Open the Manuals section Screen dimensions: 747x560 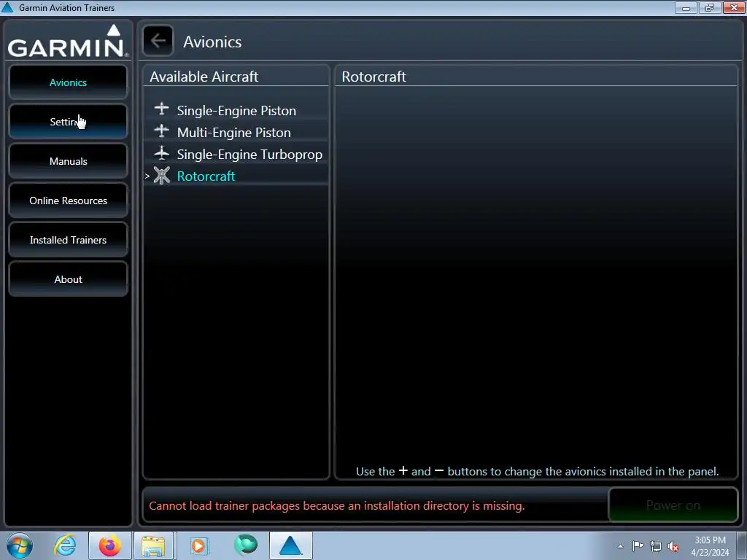68,161
